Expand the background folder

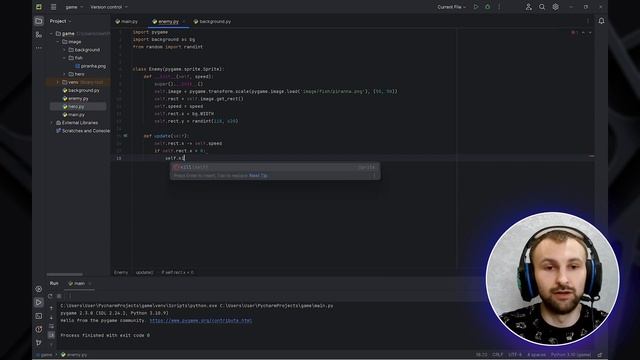[64, 50]
